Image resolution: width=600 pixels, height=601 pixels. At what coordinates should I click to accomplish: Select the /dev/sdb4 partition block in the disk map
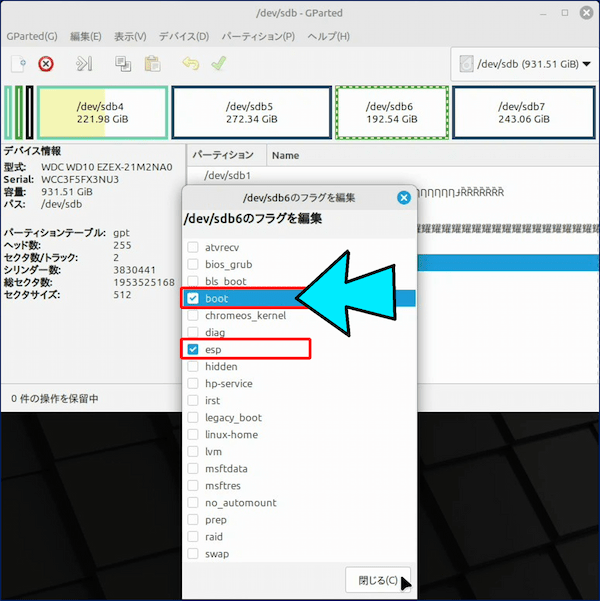click(101, 112)
